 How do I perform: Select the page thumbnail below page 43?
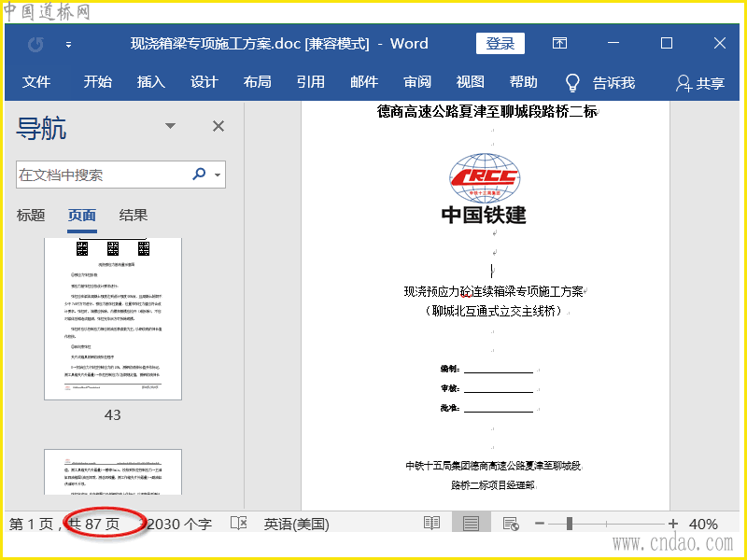point(113,472)
